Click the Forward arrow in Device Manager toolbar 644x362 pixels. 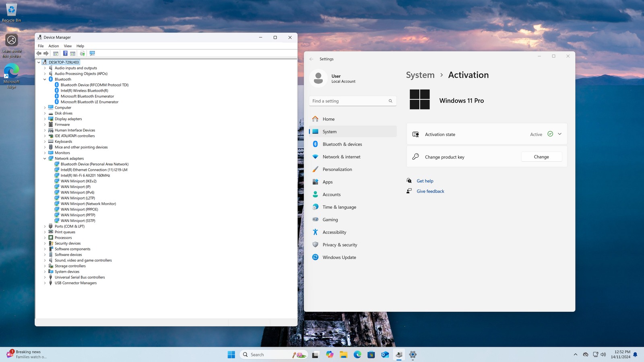click(46, 53)
